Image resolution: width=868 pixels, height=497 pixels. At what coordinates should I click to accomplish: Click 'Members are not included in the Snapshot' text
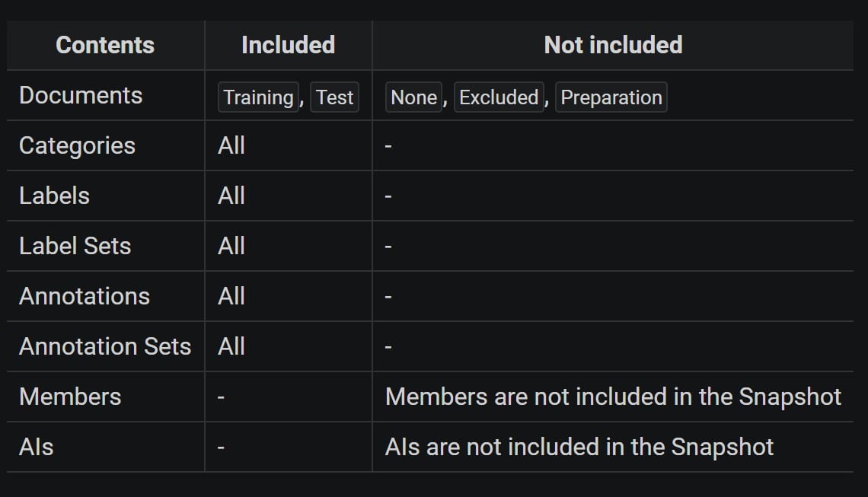(x=614, y=397)
